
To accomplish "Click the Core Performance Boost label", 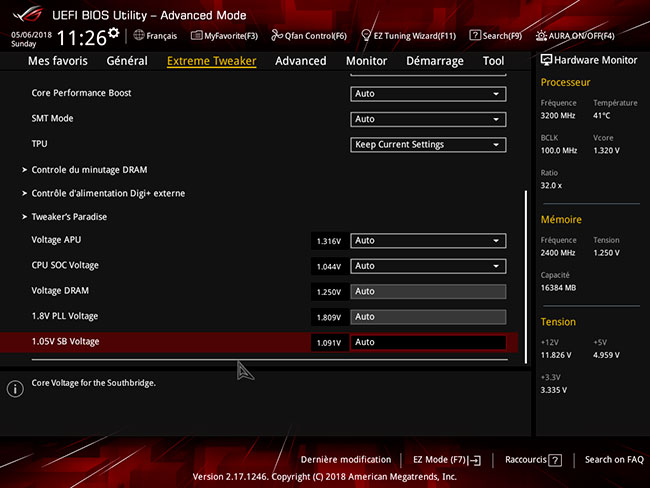I will click(x=81, y=93).
